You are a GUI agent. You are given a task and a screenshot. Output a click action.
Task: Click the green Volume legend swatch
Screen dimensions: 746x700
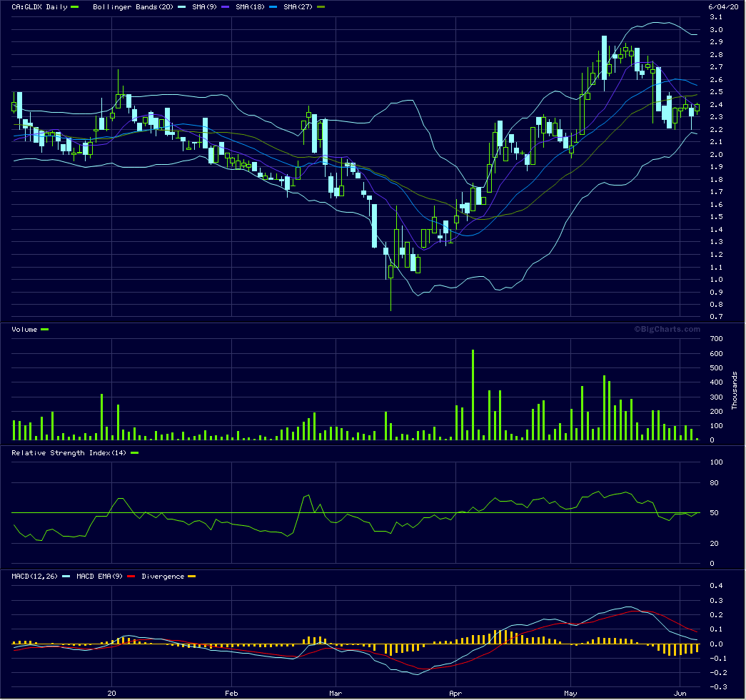tap(45, 330)
